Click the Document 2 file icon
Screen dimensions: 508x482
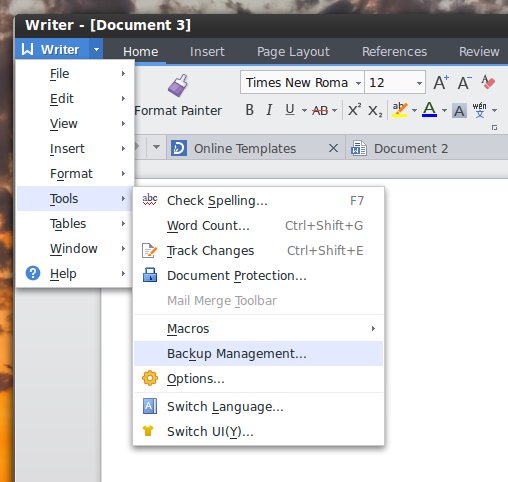[359, 148]
